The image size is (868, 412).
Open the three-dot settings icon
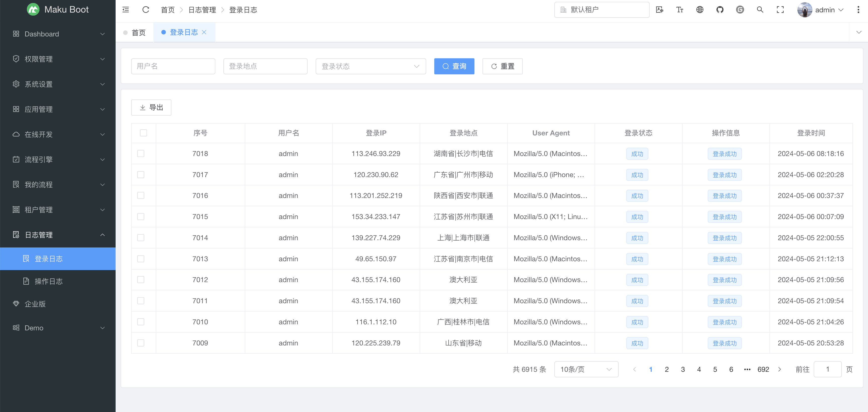858,10
